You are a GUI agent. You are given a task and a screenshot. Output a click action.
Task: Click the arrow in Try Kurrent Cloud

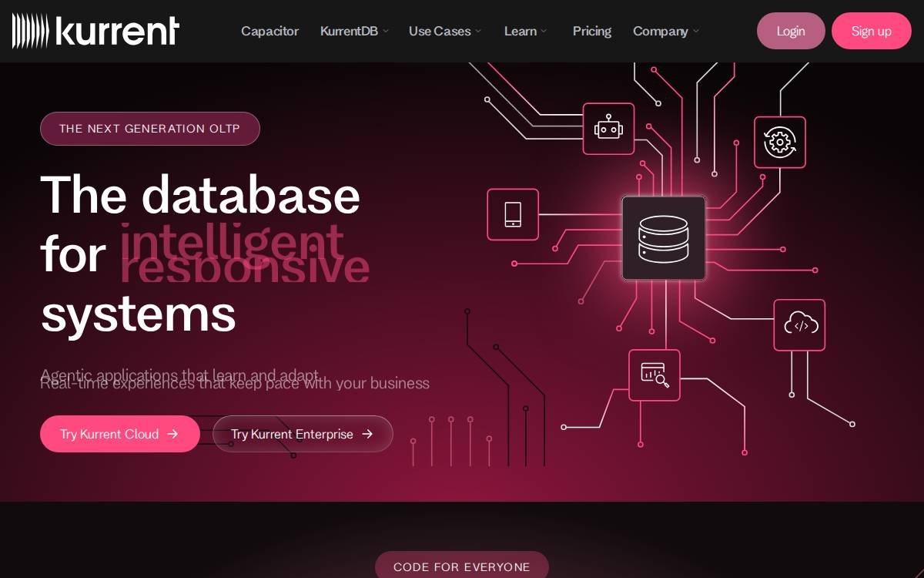[x=172, y=434]
